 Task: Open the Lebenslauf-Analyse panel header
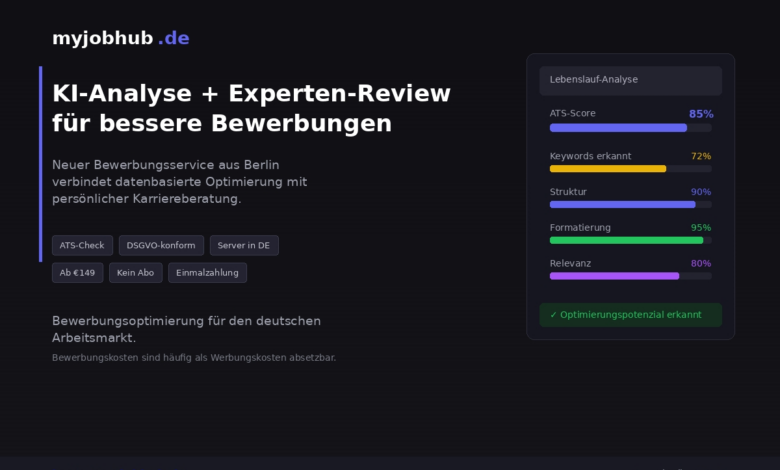pyautogui.click(x=630, y=80)
